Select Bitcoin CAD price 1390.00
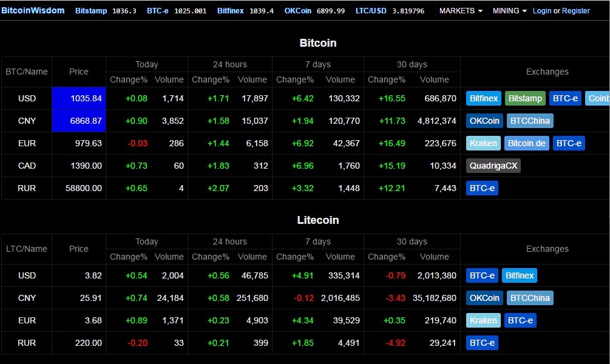 coord(86,166)
